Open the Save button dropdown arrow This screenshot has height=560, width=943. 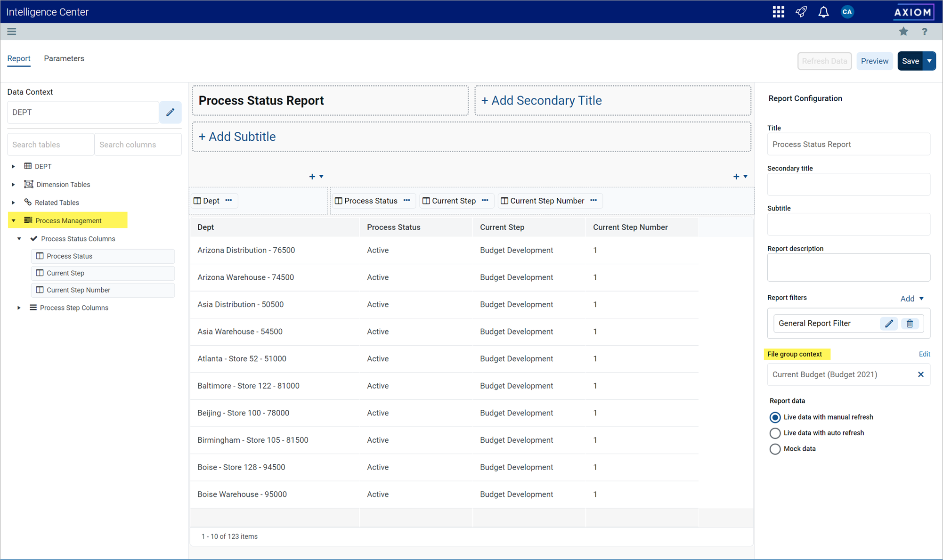click(x=929, y=61)
